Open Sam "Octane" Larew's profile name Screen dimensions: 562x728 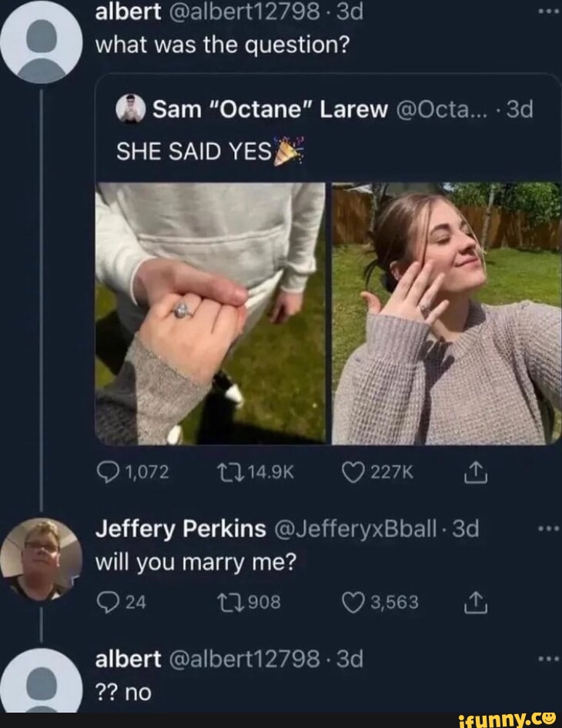tap(269, 110)
